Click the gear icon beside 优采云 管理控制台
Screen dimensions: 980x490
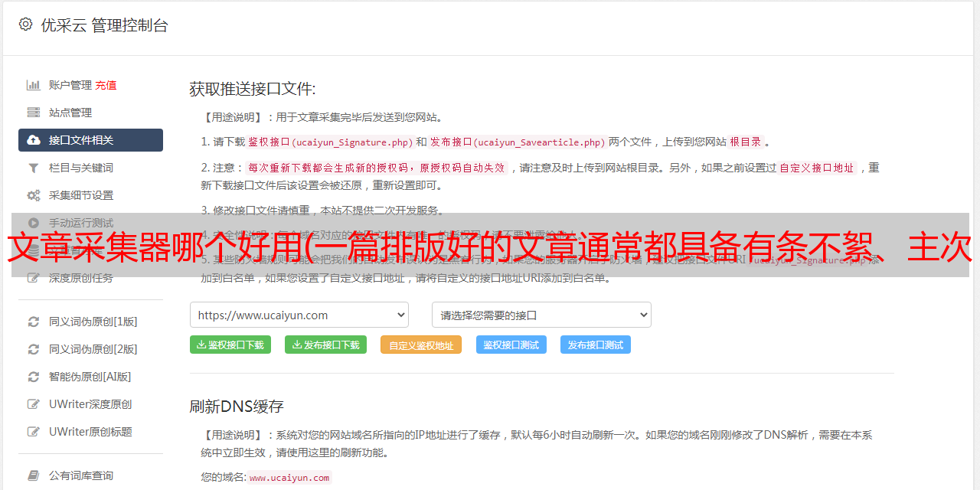(25, 24)
